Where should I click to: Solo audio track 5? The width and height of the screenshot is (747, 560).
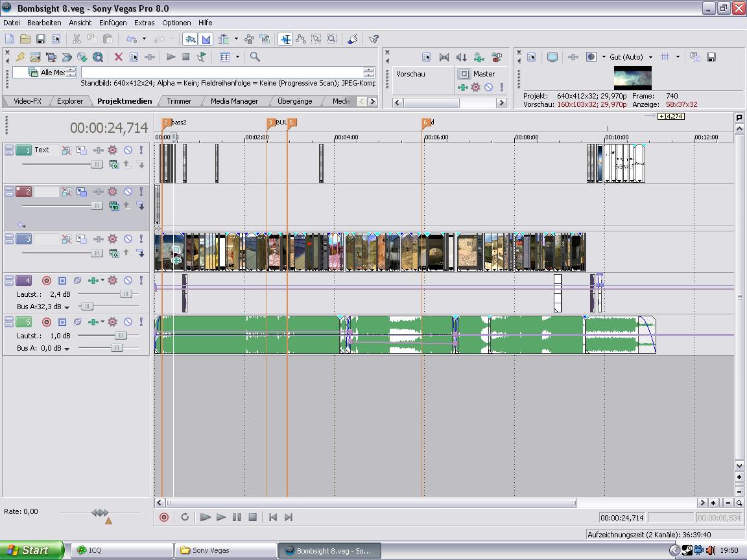click(x=141, y=322)
